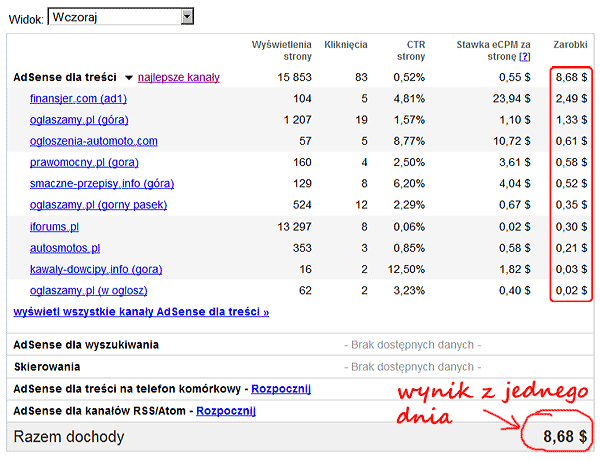Image resolution: width=600 pixels, height=461 pixels.
Task: Open the oglaszamy.pl (w oglosz) link
Action: coord(88,291)
